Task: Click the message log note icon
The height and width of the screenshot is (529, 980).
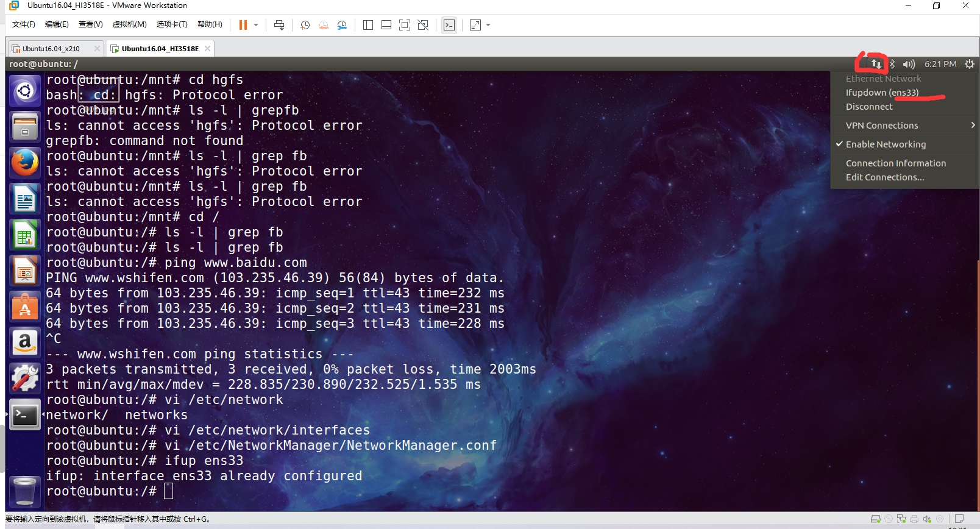Action: [x=959, y=519]
